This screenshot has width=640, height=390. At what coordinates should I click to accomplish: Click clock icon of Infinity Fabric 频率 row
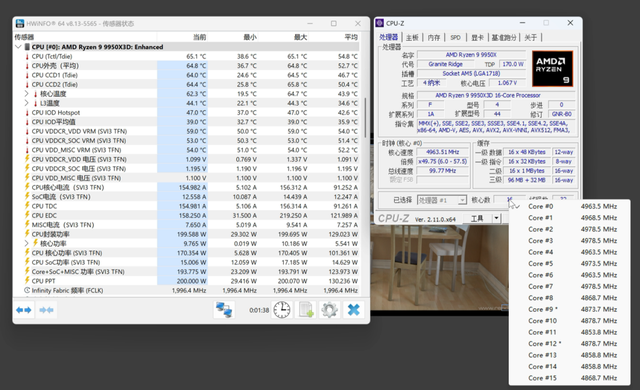tap(27, 290)
